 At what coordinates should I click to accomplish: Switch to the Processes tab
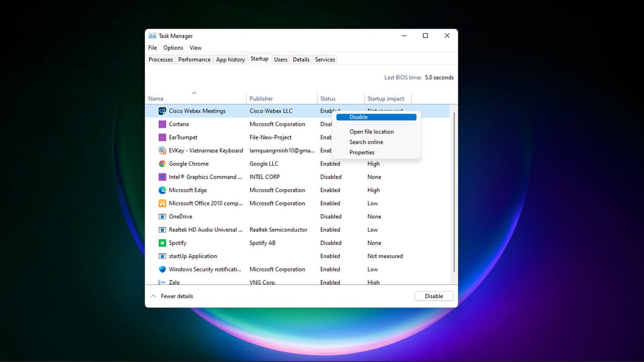[160, 59]
